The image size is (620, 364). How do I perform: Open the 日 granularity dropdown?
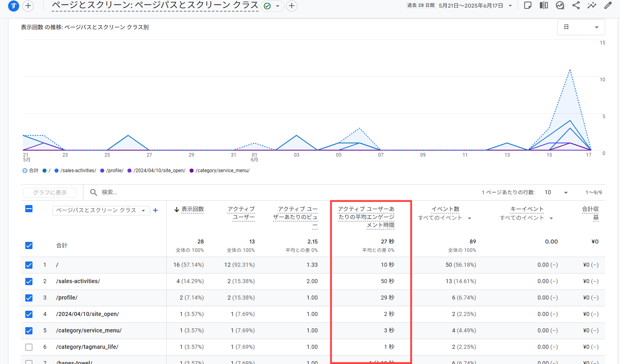pos(581,27)
